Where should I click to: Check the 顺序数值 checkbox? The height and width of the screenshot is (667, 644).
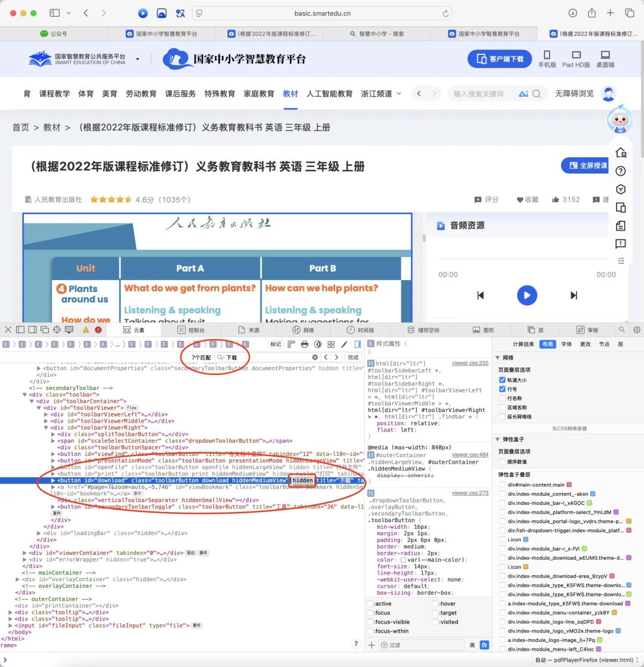click(502, 461)
